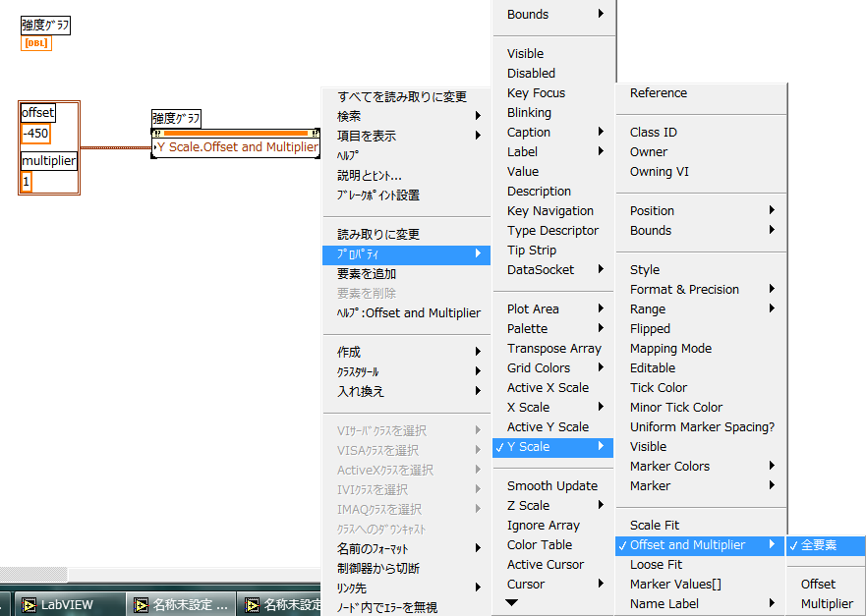The height and width of the screenshot is (616, 866).
Task: Choose Scale Fit property
Action: [700, 525]
